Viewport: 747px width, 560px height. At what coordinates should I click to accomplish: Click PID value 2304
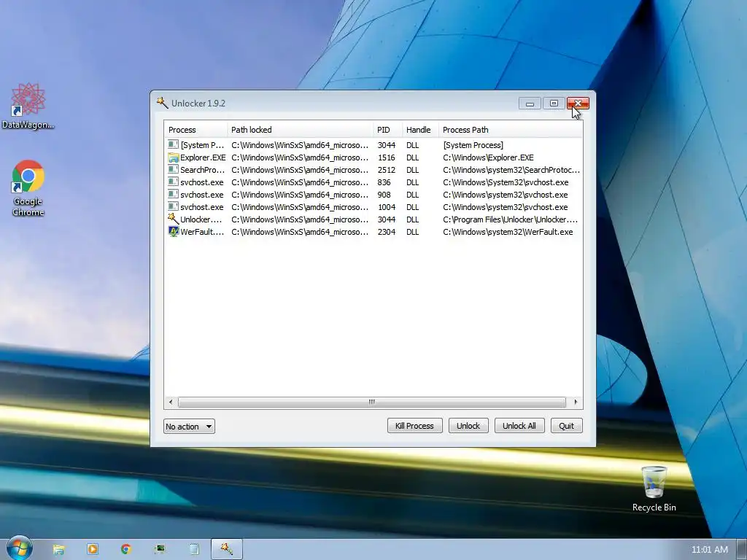pyautogui.click(x=387, y=232)
